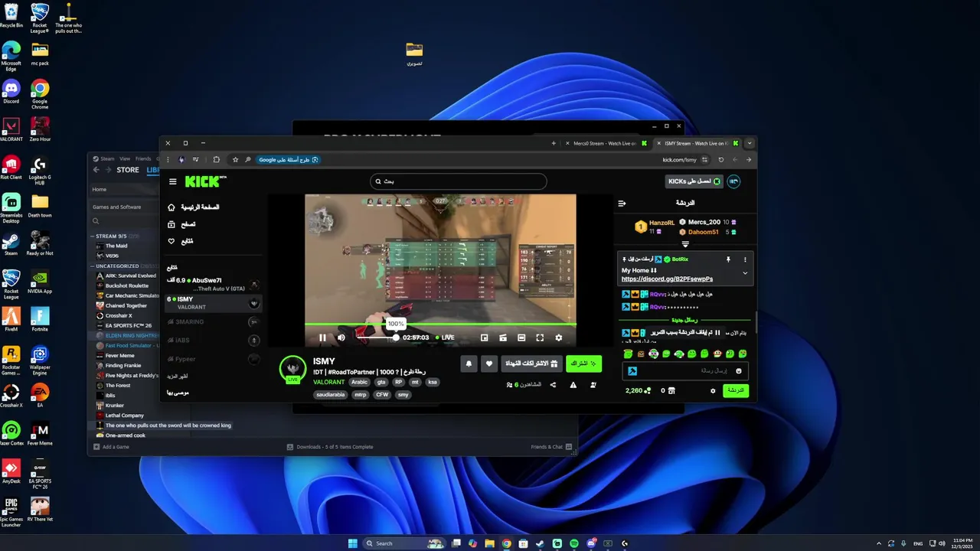Open ISMY channel avatar with LIVE badge
Viewport: 980px width, 551px height.
coord(292,369)
